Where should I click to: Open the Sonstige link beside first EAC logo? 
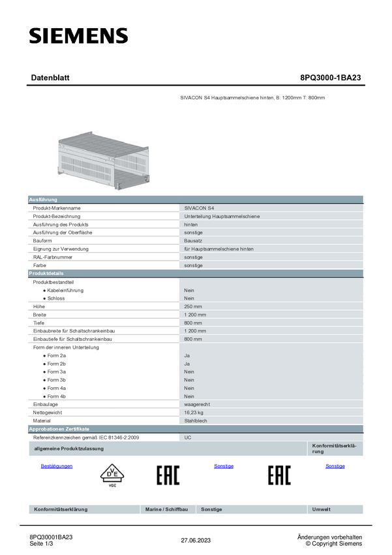(224, 466)
